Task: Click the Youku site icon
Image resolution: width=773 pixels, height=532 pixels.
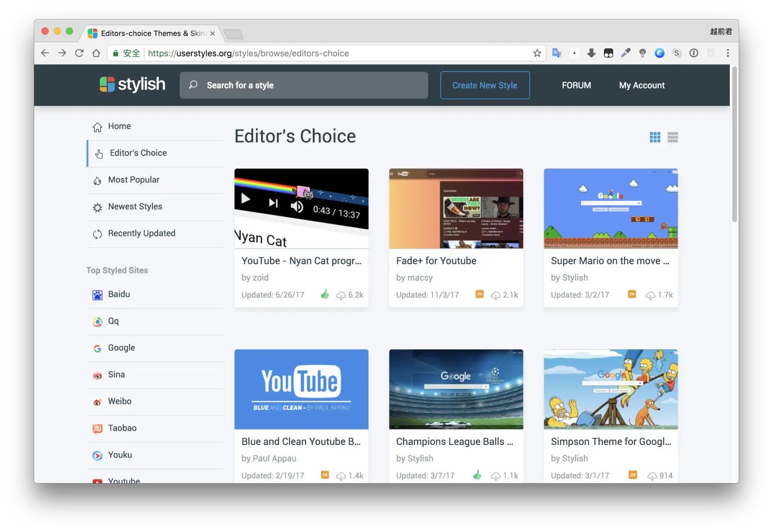Action: pyautogui.click(x=97, y=455)
